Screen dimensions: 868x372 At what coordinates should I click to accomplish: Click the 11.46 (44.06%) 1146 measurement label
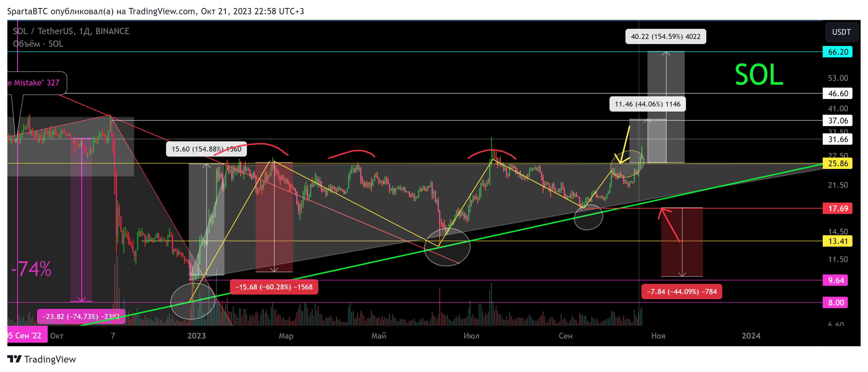pyautogui.click(x=647, y=104)
